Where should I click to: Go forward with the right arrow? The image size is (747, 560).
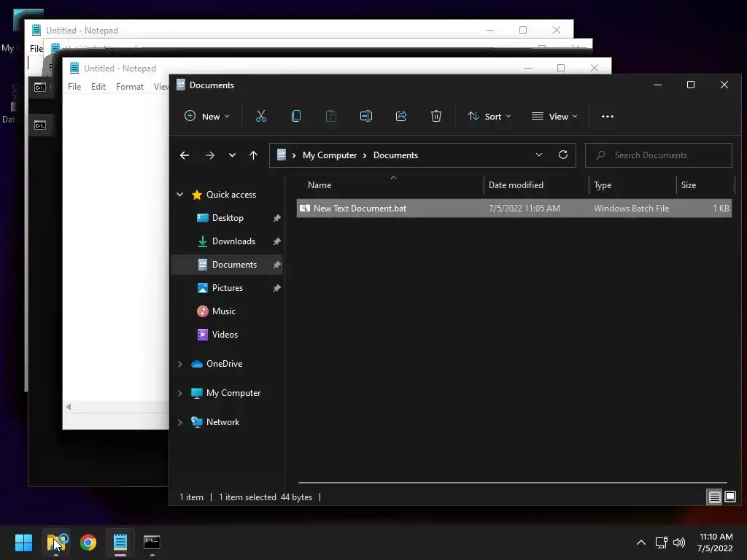click(209, 155)
